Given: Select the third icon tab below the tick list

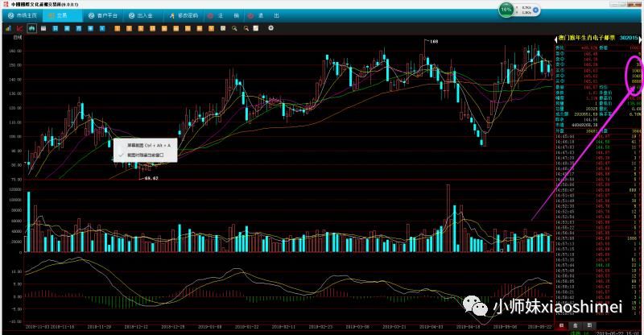Looking at the screenshot, I should tap(589, 325).
